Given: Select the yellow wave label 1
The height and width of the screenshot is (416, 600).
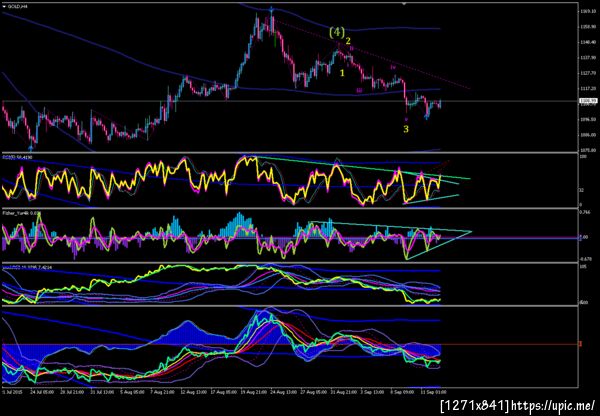Looking at the screenshot, I should click(342, 73).
